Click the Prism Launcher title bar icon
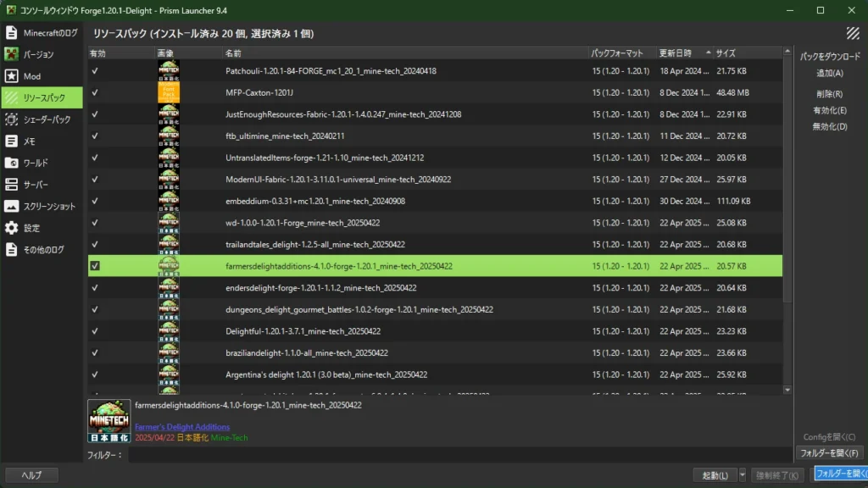868x488 pixels. [11, 10]
